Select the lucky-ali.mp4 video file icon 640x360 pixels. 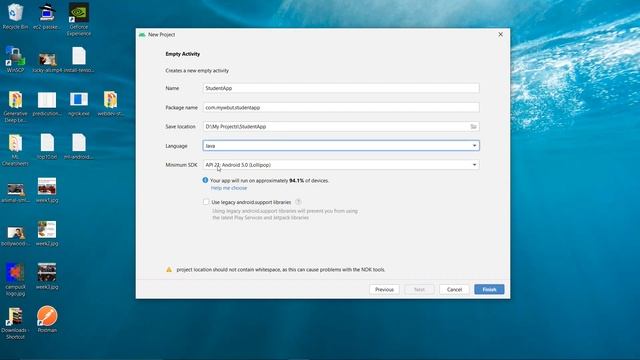coord(47,59)
